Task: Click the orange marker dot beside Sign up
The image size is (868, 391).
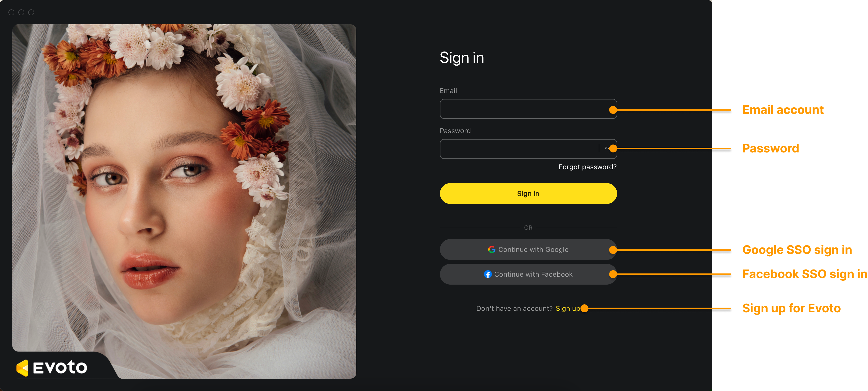Action: pos(585,308)
